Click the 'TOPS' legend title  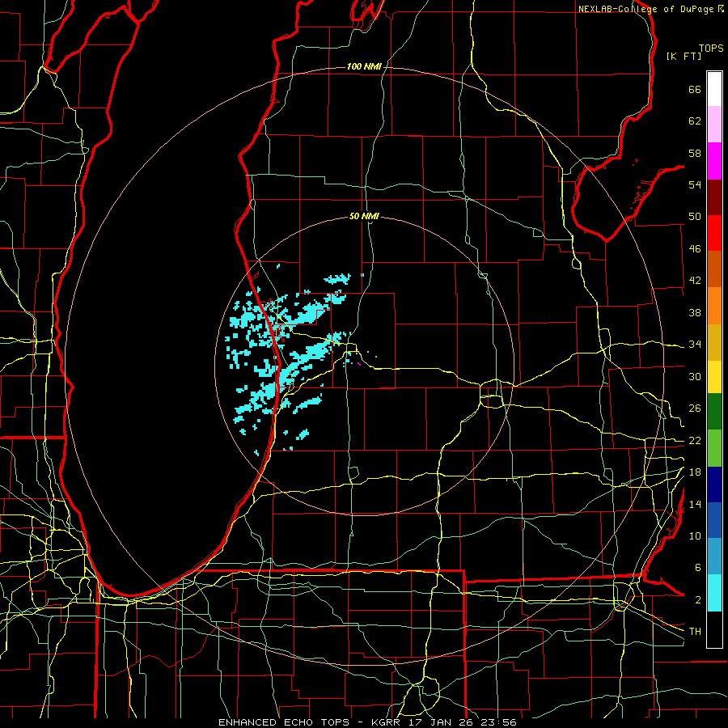[x=711, y=48]
